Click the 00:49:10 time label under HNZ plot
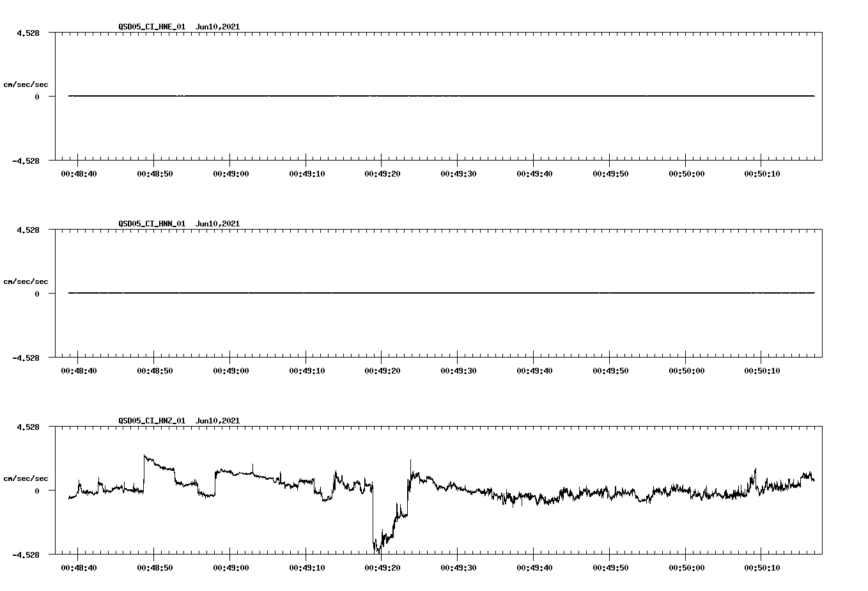Viewport: 868px width, 591px height. (307, 567)
